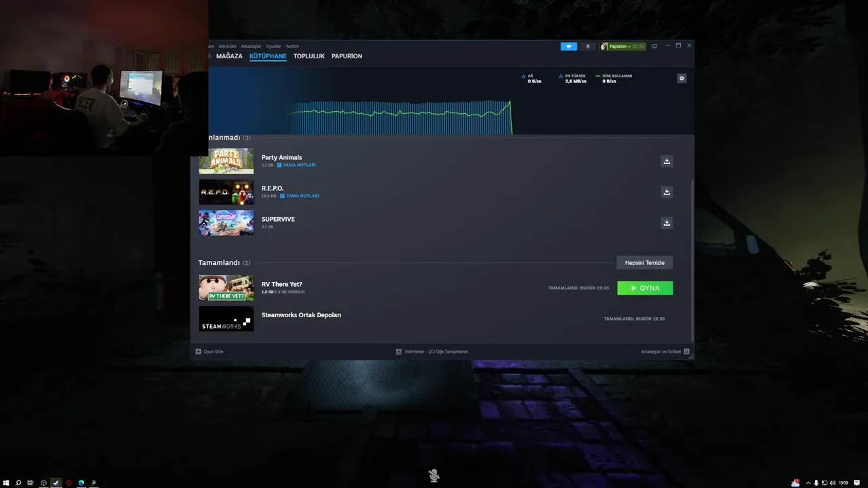Click the R.E.P.O. title text
The height and width of the screenshot is (488, 868).
(x=273, y=188)
